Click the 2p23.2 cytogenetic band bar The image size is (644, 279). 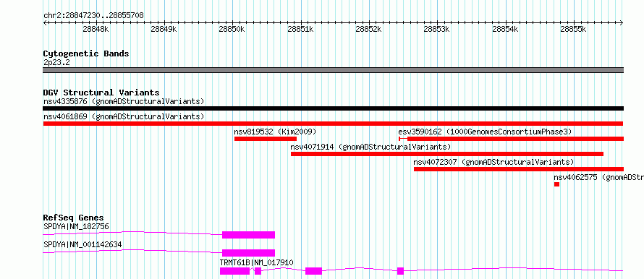tap(333, 70)
